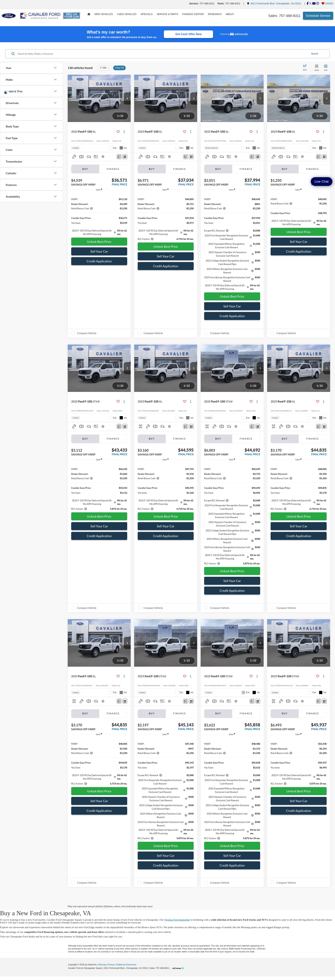Open the YouTube icon in the top bar

point(314,3)
